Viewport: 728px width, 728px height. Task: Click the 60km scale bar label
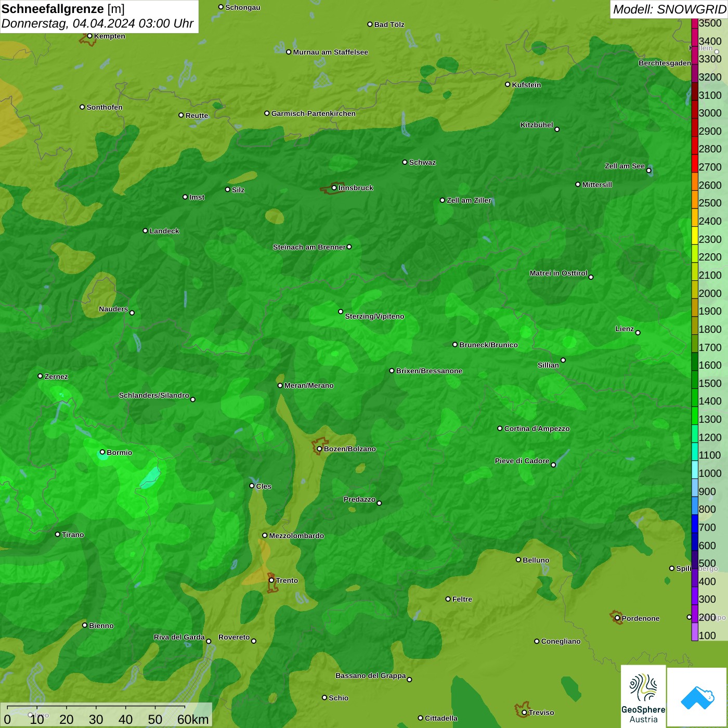tap(193, 719)
